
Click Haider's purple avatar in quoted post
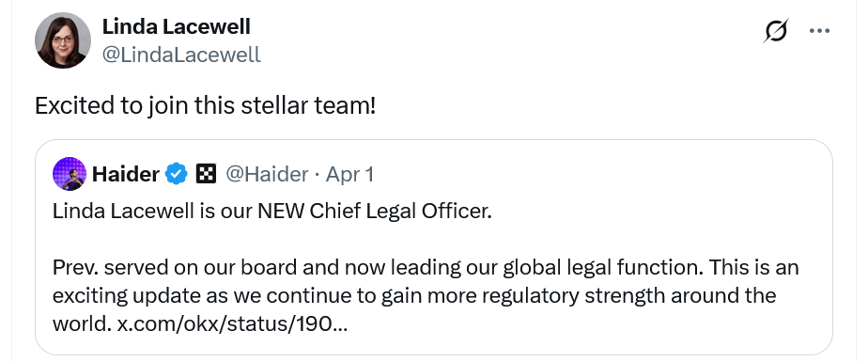coord(70,174)
